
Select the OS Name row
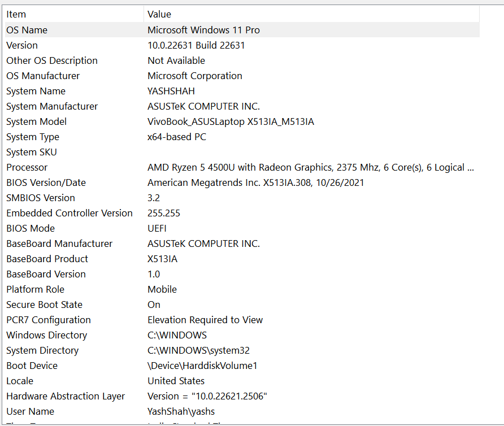(x=27, y=30)
